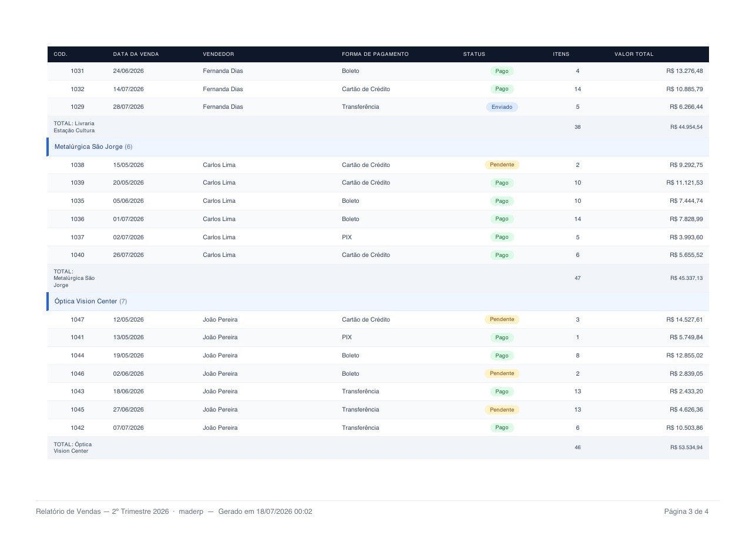Select order code 1042
This screenshot has height=535, width=756.
coord(78,428)
